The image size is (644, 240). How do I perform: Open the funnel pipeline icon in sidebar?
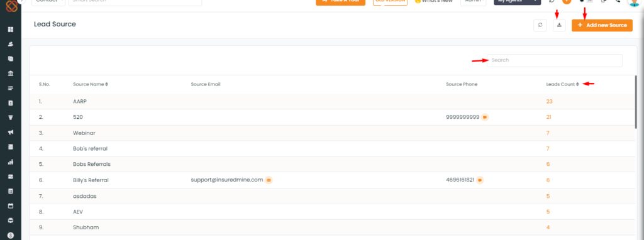coord(11,117)
